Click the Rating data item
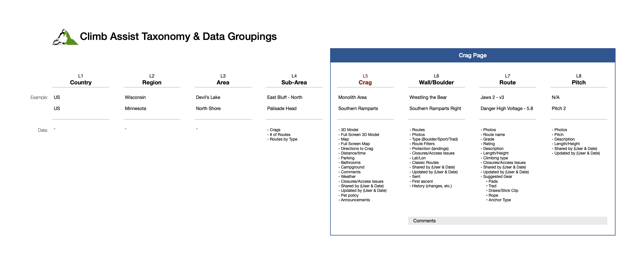 [488, 144]
